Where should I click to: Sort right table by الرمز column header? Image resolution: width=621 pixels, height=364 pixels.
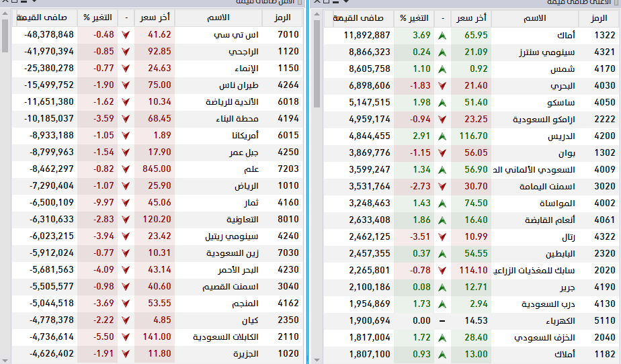point(599,18)
